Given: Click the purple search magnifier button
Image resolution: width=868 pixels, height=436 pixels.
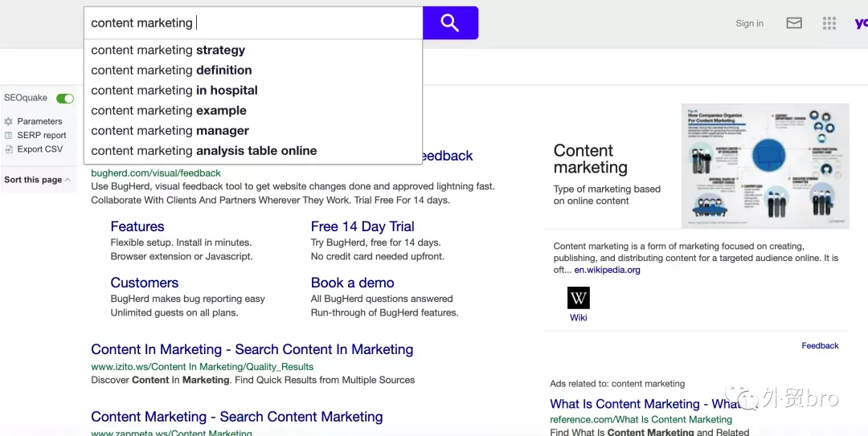Looking at the screenshot, I should (x=450, y=22).
